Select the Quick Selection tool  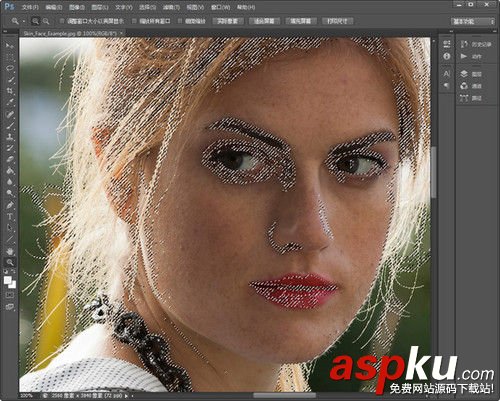pos(10,80)
